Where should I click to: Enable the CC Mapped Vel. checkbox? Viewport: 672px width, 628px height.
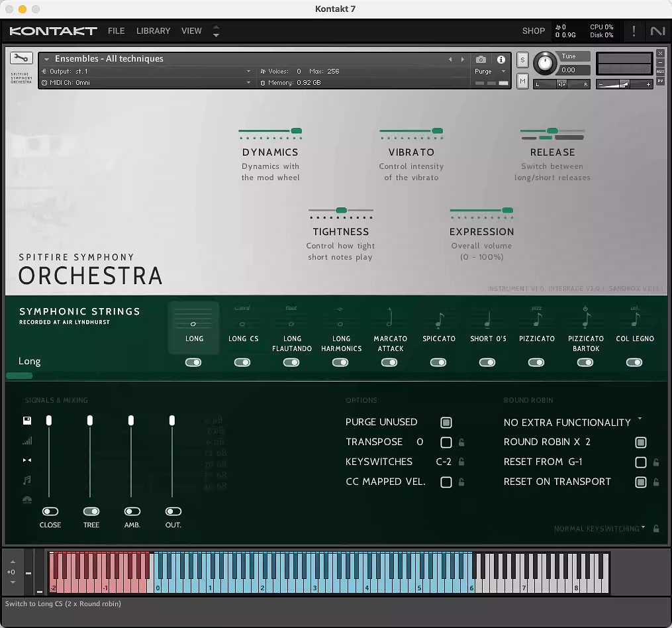(x=446, y=482)
